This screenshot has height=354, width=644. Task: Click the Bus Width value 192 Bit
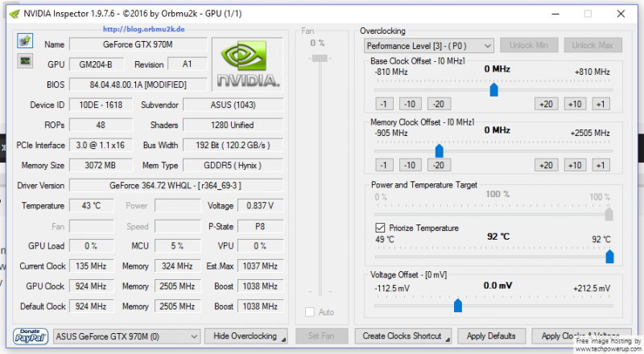pos(233,145)
